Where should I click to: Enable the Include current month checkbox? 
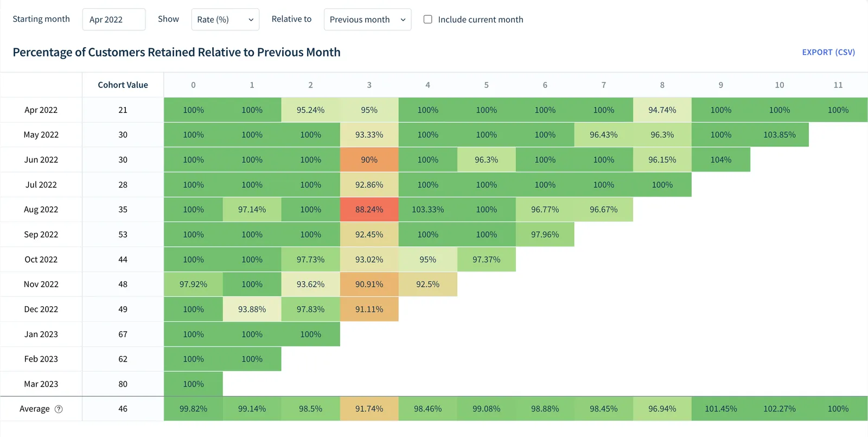click(427, 19)
